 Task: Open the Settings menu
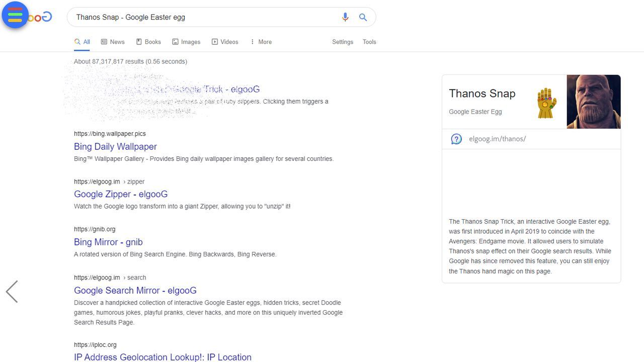343,42
